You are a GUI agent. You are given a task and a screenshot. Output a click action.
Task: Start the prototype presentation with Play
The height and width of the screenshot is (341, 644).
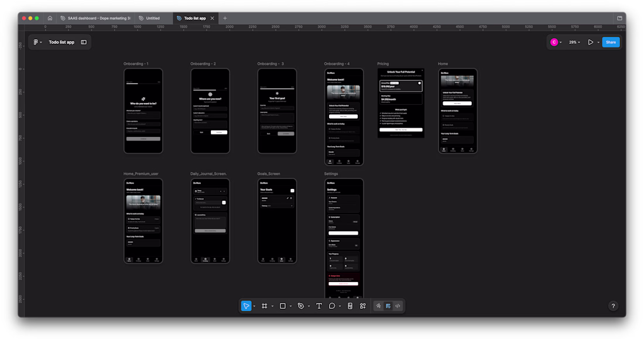590,42
